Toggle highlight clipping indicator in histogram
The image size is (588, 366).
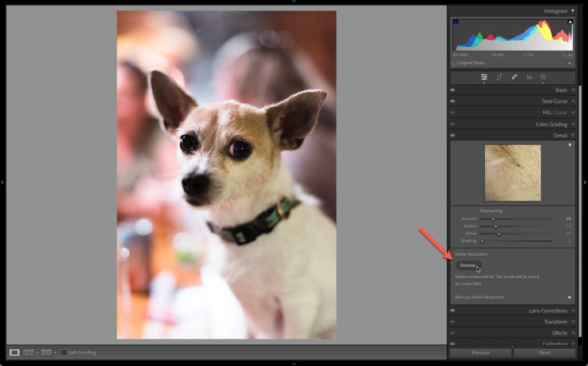(570, 22)
